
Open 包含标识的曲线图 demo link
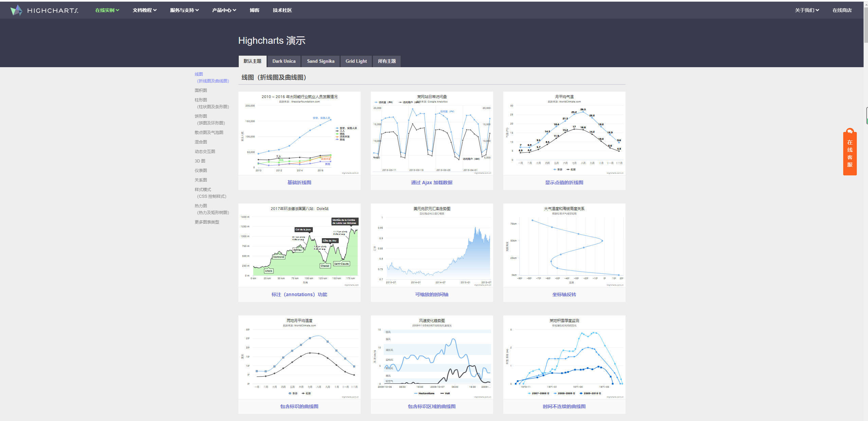[299, 406]
